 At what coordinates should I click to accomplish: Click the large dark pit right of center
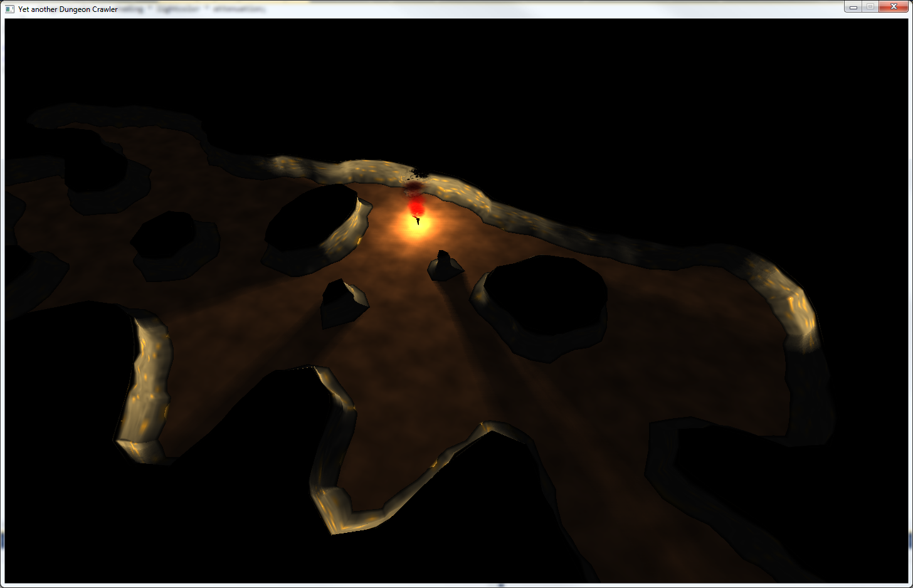pos(546,295)
